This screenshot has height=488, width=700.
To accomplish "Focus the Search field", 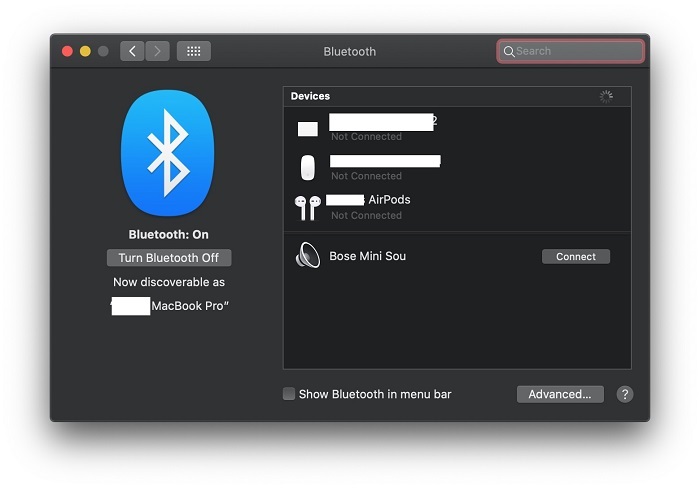I will coord(570,51).
